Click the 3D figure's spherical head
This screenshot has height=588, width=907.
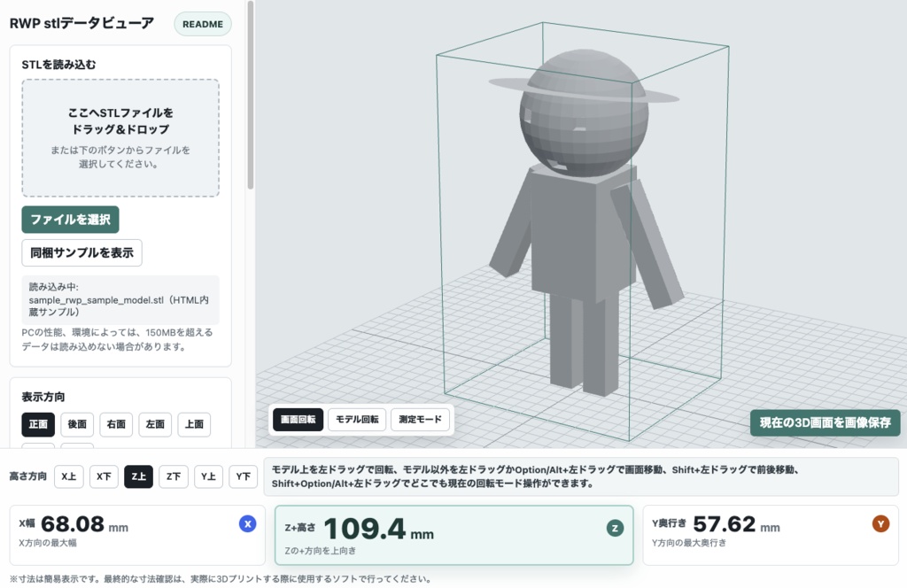[x=583, y=112]
